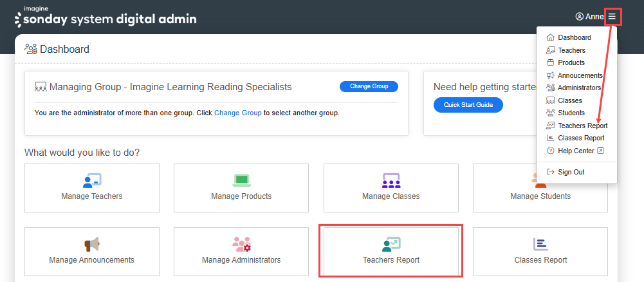
Task: Click the icon beside Students in menu
Action: click(x=551, y=113)
